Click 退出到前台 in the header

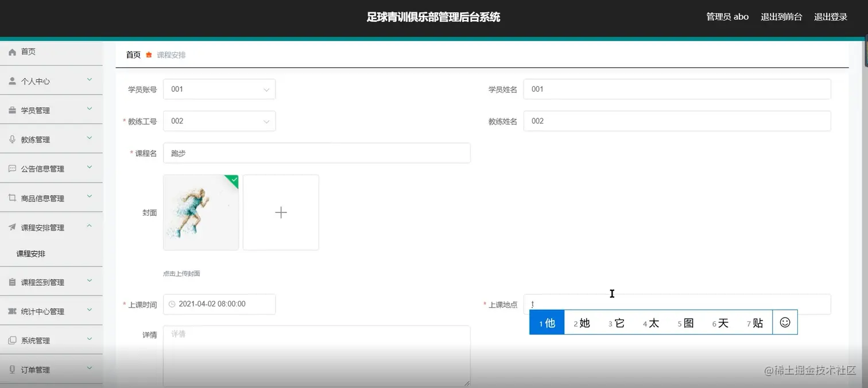click(781, 17)
